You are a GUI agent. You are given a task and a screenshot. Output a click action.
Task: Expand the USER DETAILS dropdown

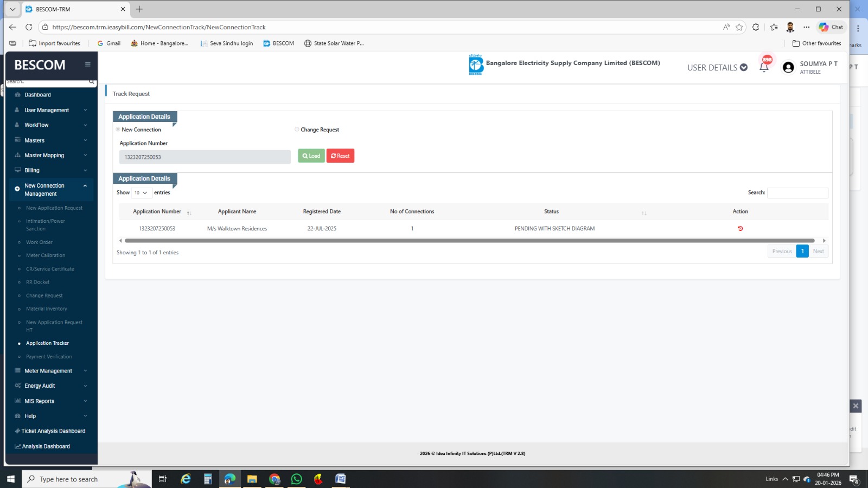(x=717, y=68)
